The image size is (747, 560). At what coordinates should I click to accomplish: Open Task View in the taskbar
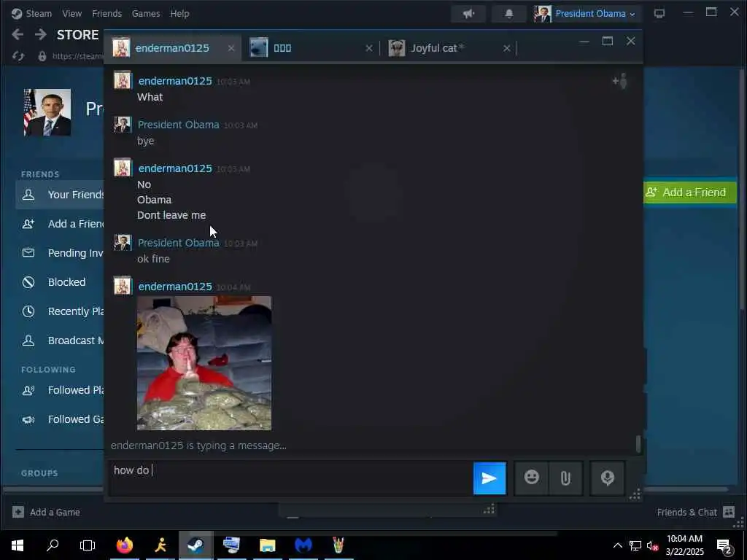coord(88,545)
